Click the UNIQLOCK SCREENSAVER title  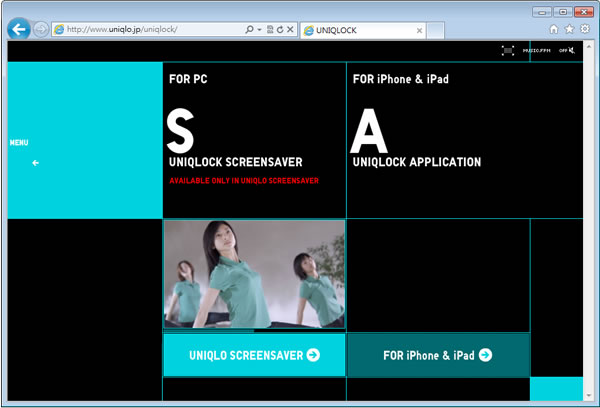(236, 162)
